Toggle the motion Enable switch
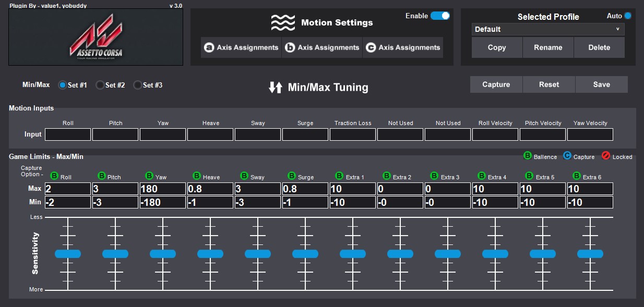The image size is (644, 307). [440, 16]
